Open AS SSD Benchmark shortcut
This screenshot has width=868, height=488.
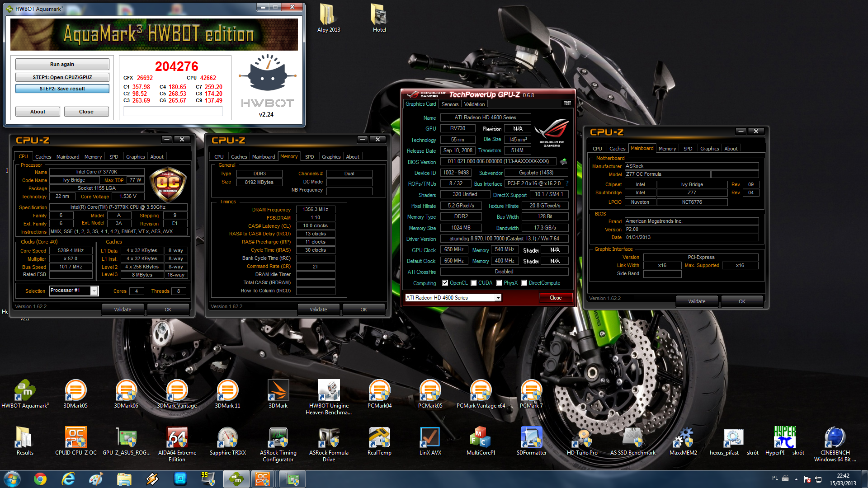pos(632,441)
